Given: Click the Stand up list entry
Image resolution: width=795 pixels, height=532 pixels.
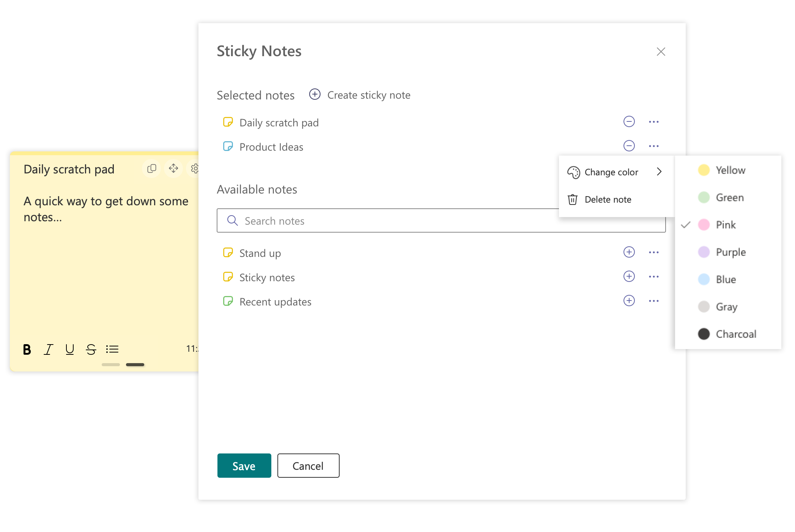Looking at the screenshot, I should pyautogui.click(x=260, y=253).
